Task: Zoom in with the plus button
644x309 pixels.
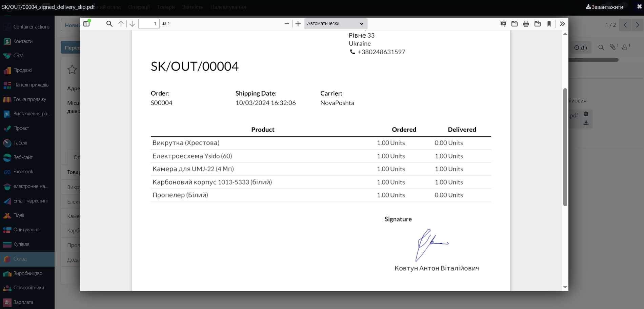Action: click(298, 24)
